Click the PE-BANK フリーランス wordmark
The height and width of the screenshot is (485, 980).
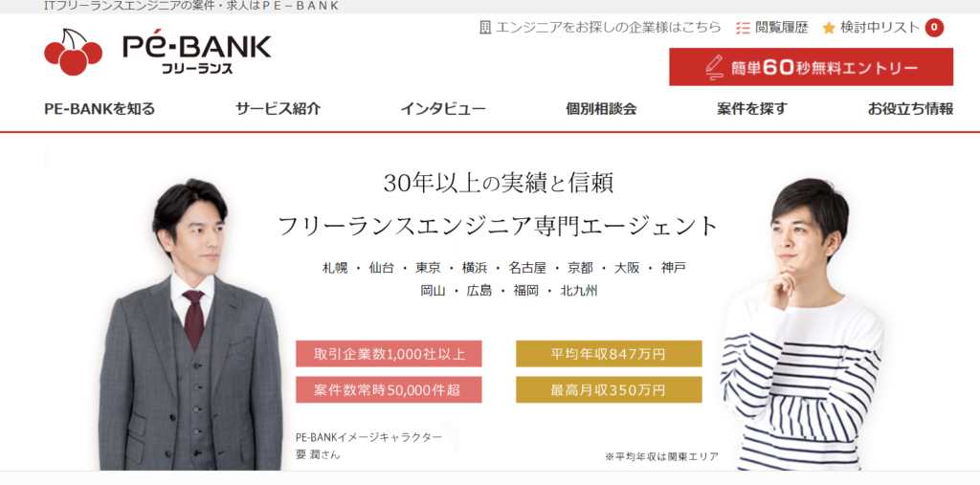click(x=197, y=55)
